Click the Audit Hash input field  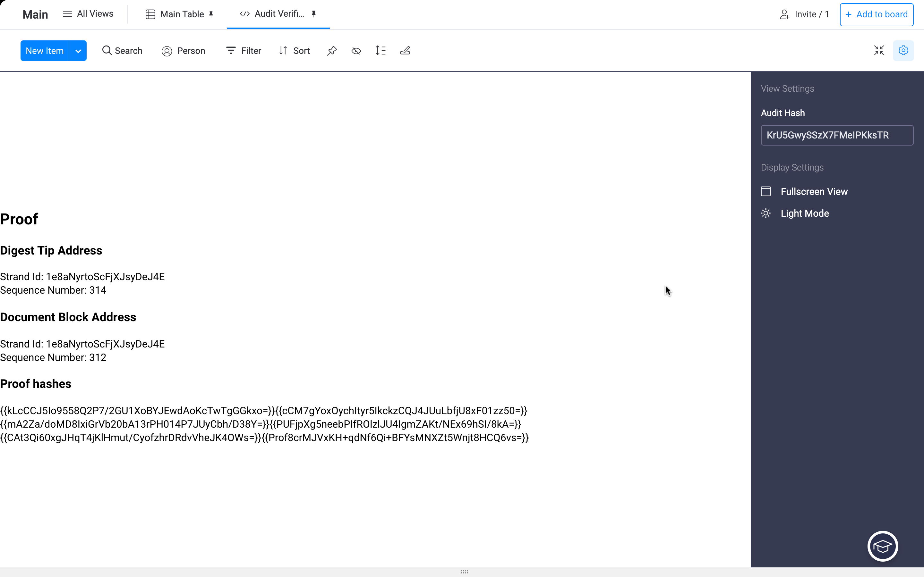tap(836, 135)
